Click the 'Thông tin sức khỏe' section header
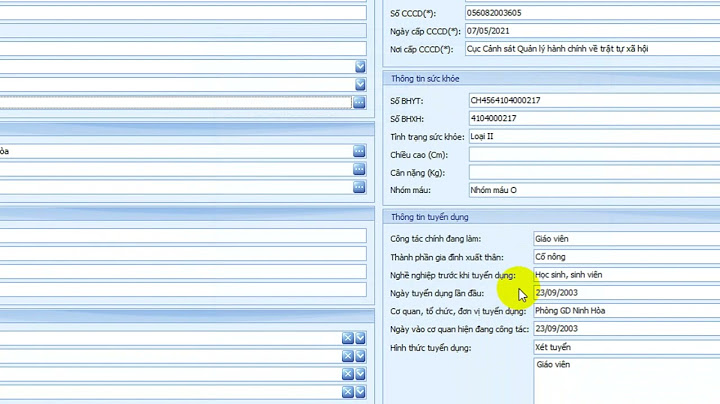720x404 pixels. 425,79
